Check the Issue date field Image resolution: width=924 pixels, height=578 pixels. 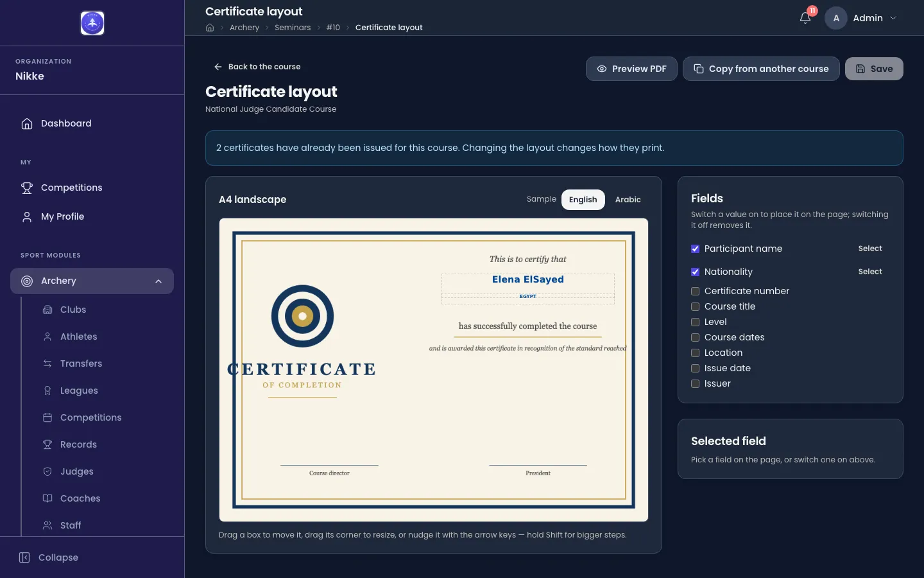695,368
